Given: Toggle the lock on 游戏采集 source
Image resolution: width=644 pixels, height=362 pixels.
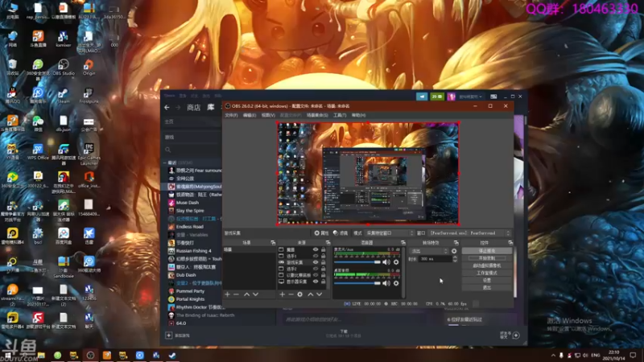Looking at the screenshot, I should point(324,262).
